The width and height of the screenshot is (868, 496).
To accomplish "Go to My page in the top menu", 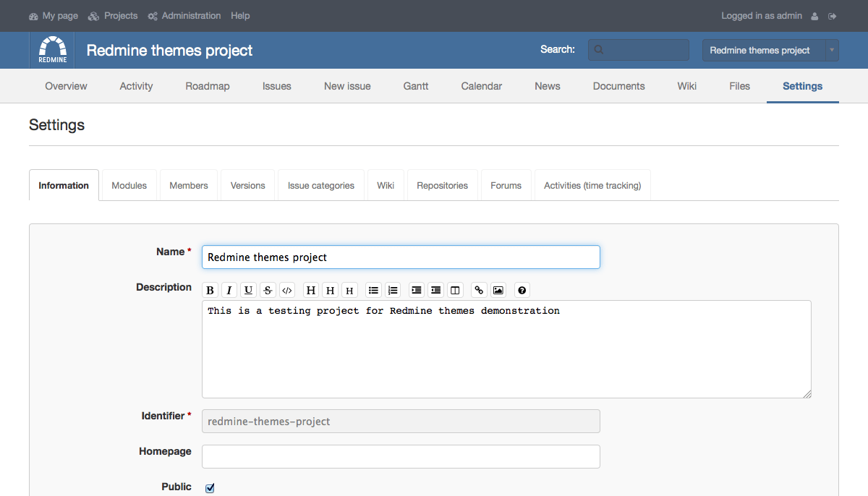I will [x=54, y=16].
